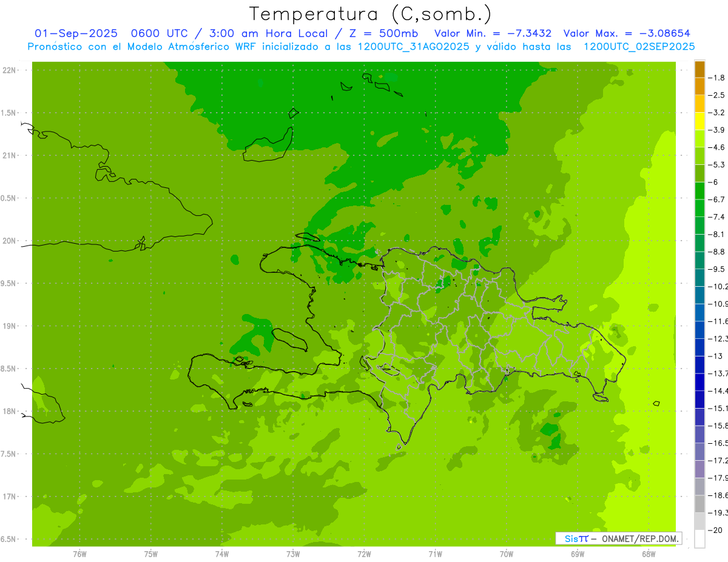The image size is (728, 562).
Task: Click the "68W" longitude label
Action: click(x=649, y=554)
